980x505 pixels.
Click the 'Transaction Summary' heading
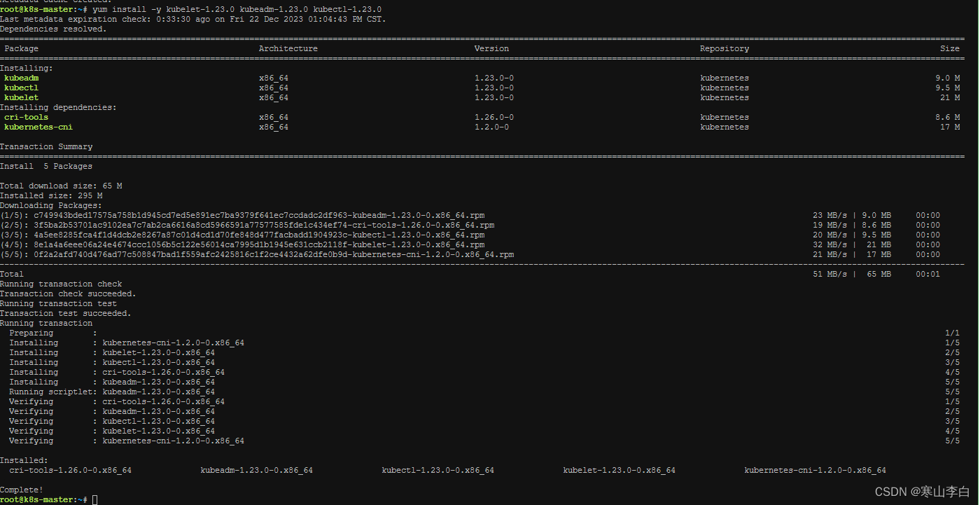click(46, 147)
